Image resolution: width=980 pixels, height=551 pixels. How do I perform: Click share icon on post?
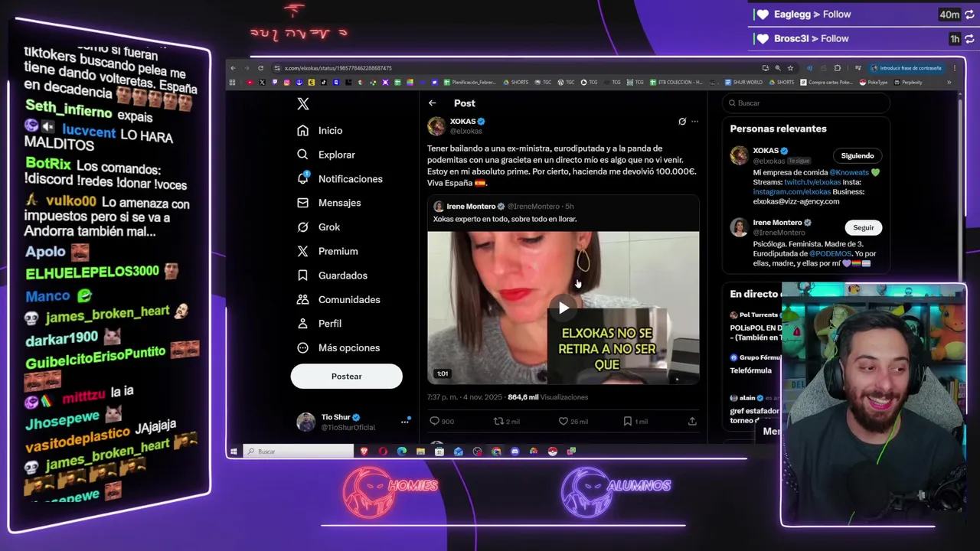(x=692, y=421)
